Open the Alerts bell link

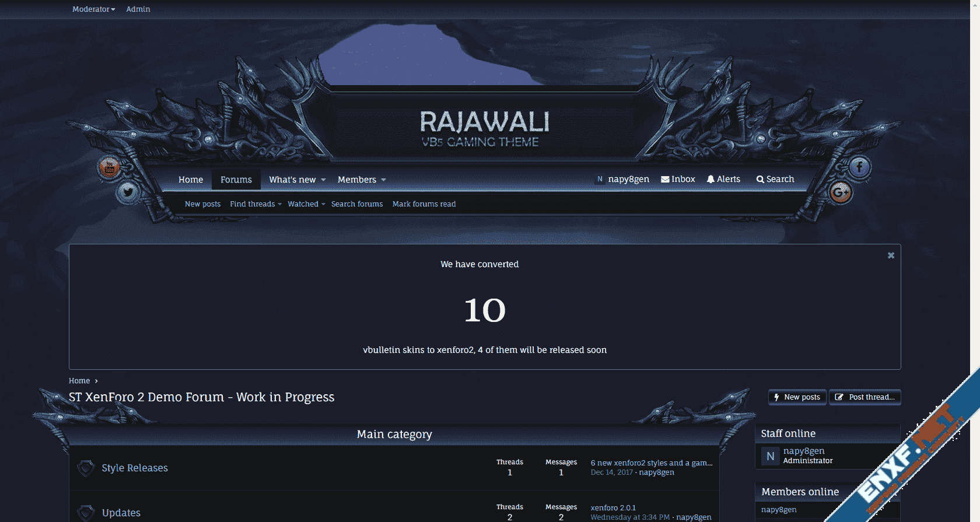click(723, 179)
